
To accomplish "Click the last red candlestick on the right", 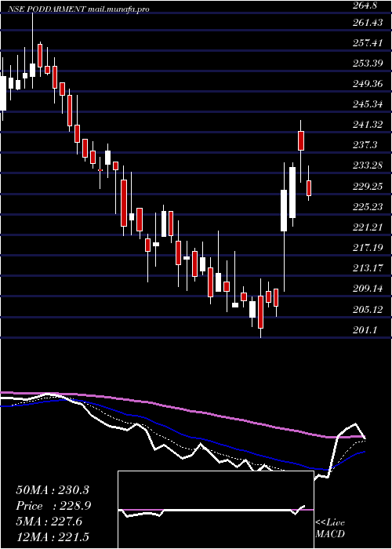I will pos(309,188).
